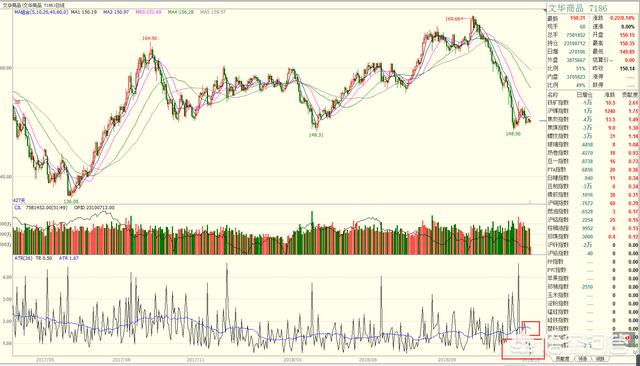Sort by the 涨跌 column header

tap(610, 95)
